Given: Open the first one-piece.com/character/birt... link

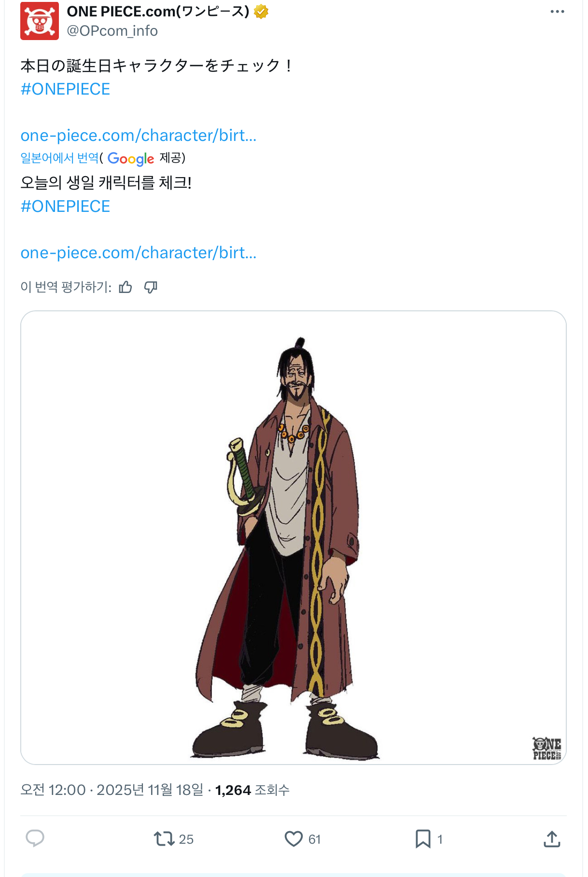Looking at the screenshot, I should (x=139, y=136).
